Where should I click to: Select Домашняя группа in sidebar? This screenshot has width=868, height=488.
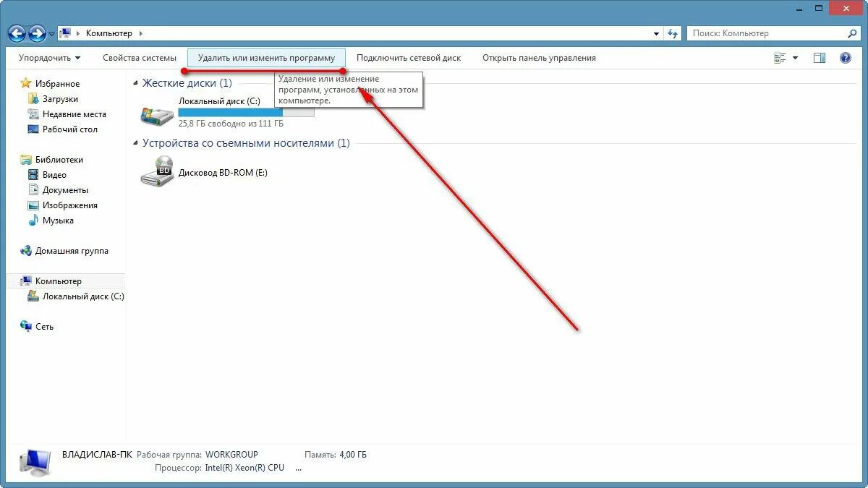(72, 251)
